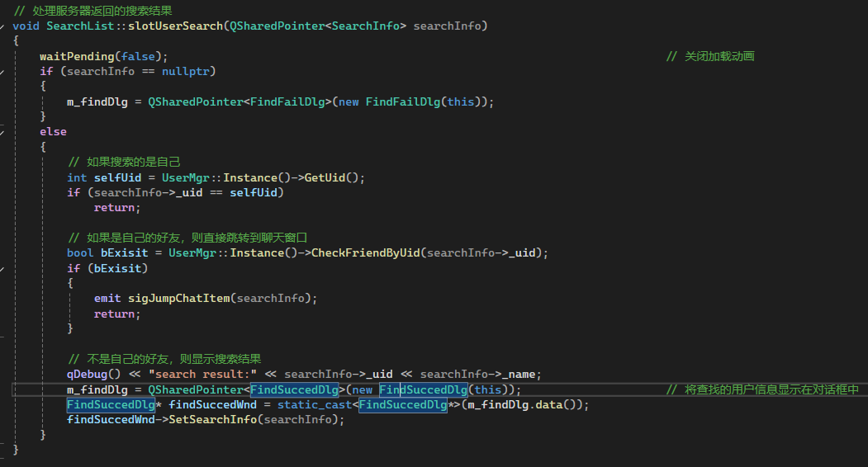This screenshot has width=868, height=467.
Task: Click the 'emit' keyword
Action: 107,298
